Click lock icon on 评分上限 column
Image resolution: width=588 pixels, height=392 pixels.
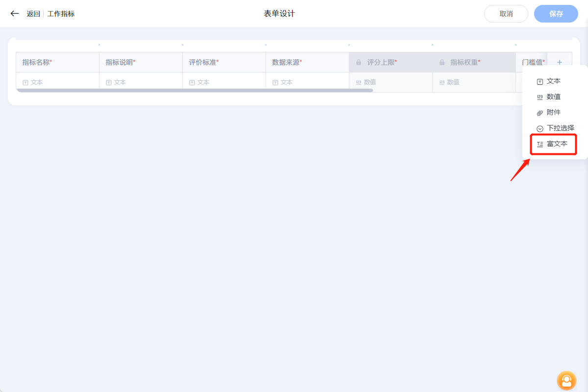pyautogui.click(x=359, y=62)
